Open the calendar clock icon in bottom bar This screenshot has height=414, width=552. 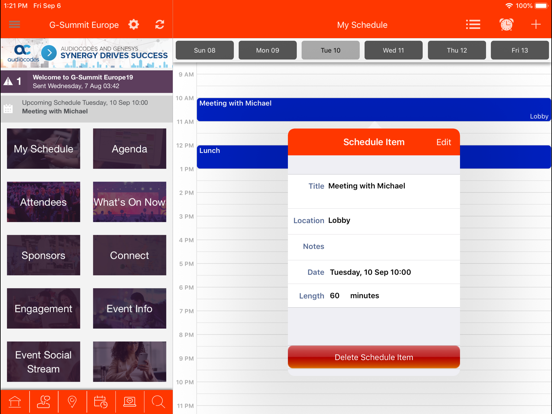pyautogui.click(x=101, y=402)
